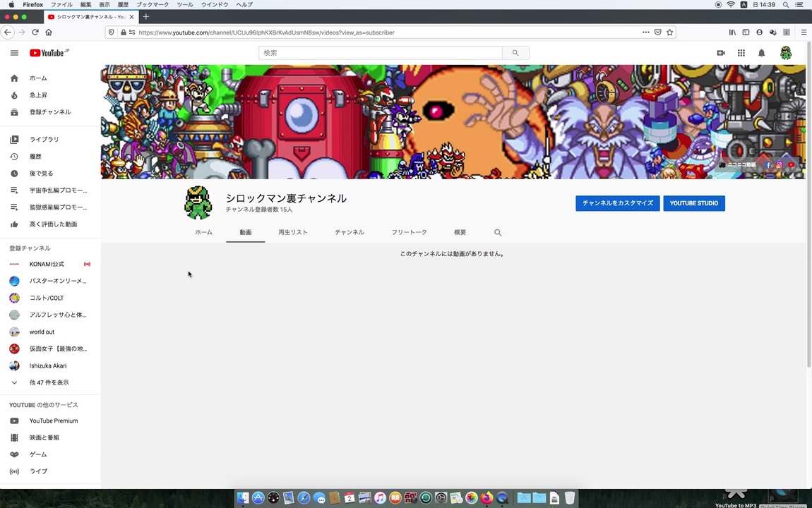The image size is (812, 508).
Task: Open Finder from the Dock
Action: tap(243, 498)
